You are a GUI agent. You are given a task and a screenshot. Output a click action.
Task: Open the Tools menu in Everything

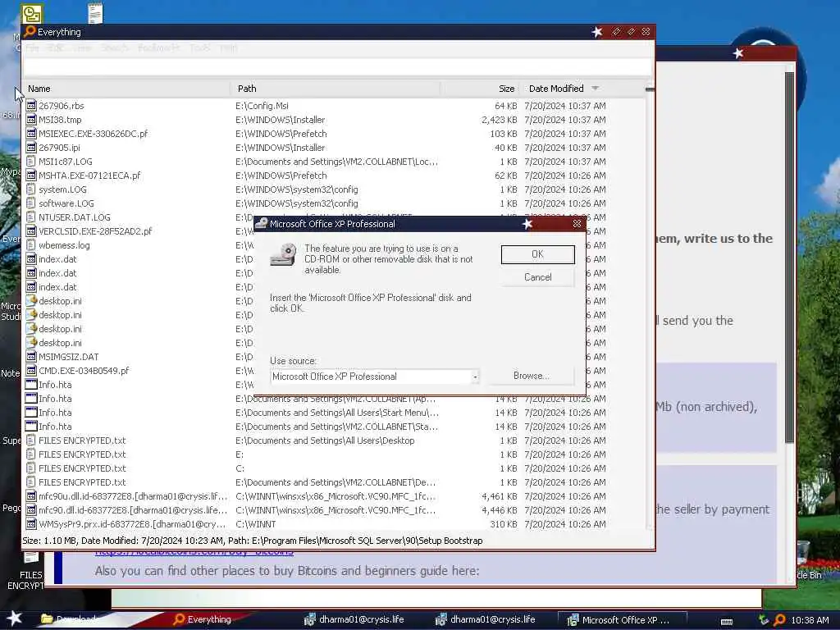199,48
